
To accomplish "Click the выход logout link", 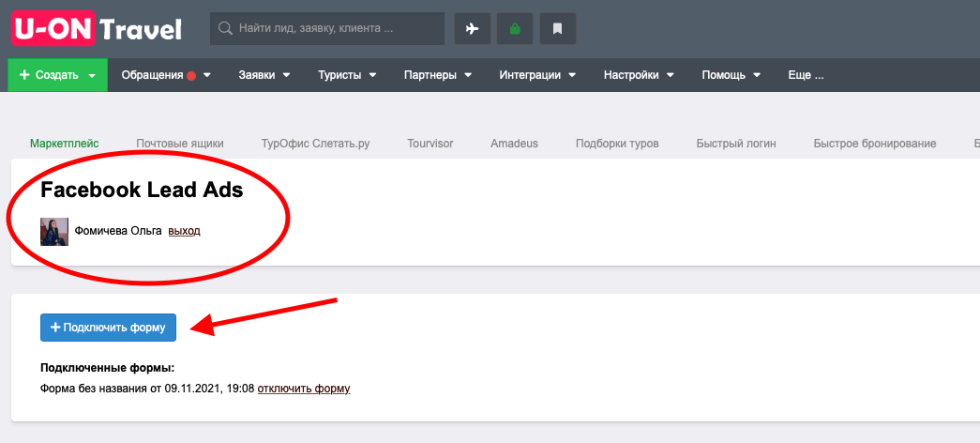I will 185,231.
